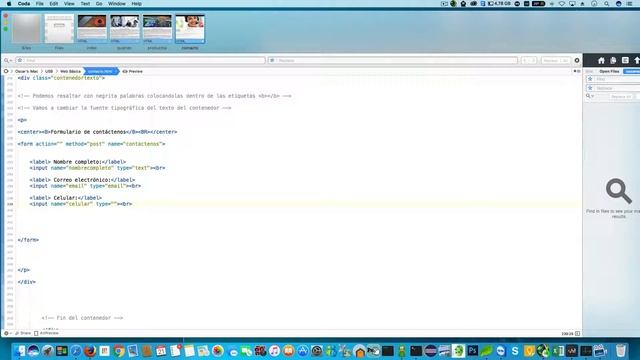Open Finder from the Dock
640x360 pixels.
[19, 351]
